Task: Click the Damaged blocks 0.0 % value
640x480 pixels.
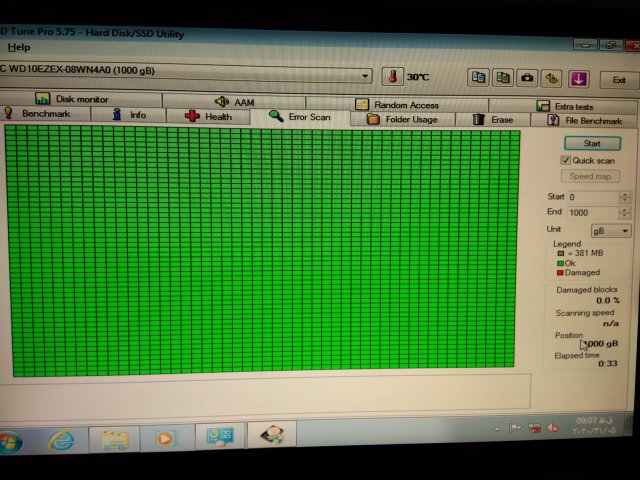Action: (608, 300)
